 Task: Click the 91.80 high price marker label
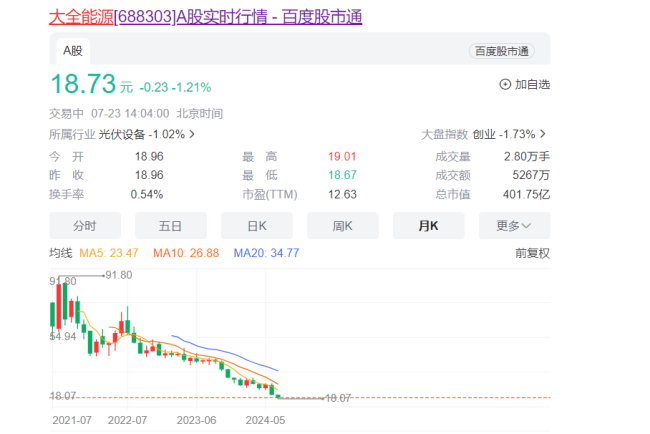pyautogui.click(x=119, y=275)
